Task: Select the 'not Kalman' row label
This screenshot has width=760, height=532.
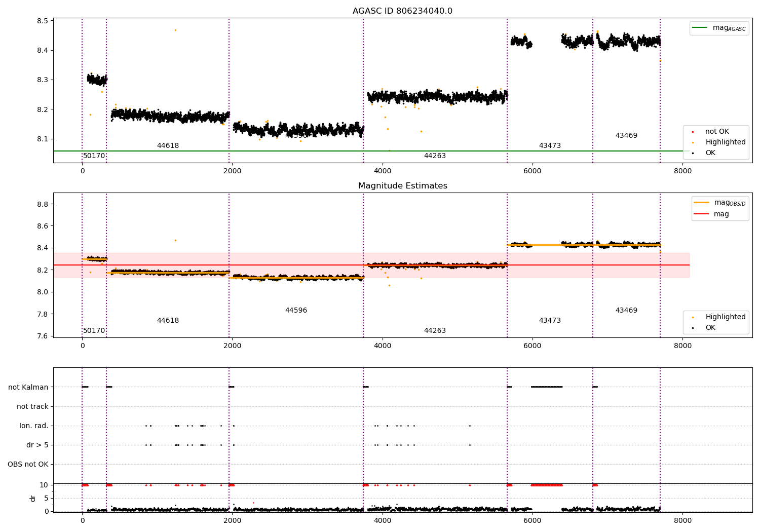Action: 28,387
